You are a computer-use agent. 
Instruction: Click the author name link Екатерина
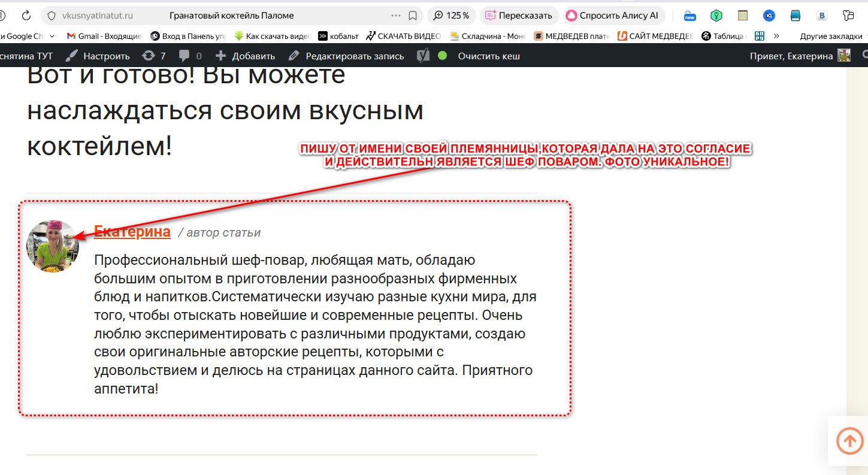click(x=132, y=232)
